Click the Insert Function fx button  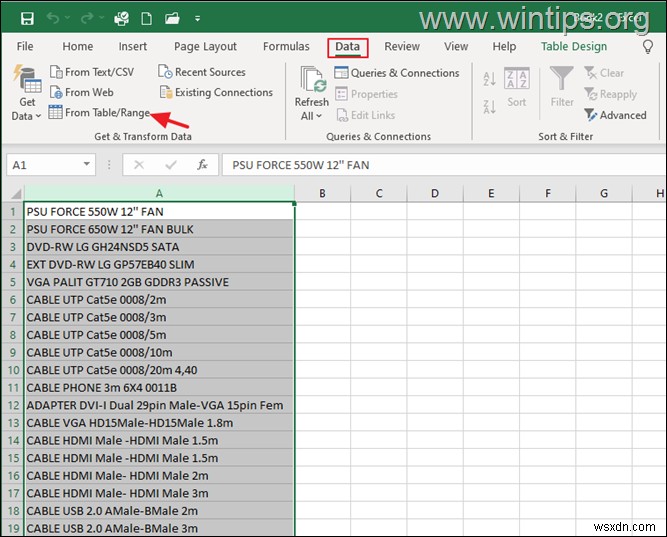202,165
